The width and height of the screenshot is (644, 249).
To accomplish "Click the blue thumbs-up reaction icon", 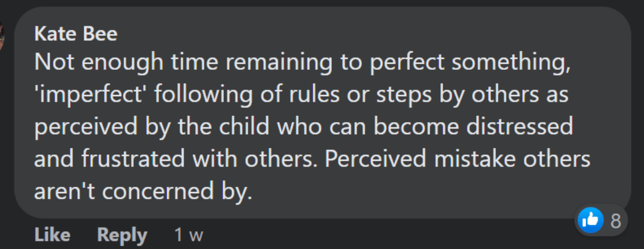I will coord(591,221).
